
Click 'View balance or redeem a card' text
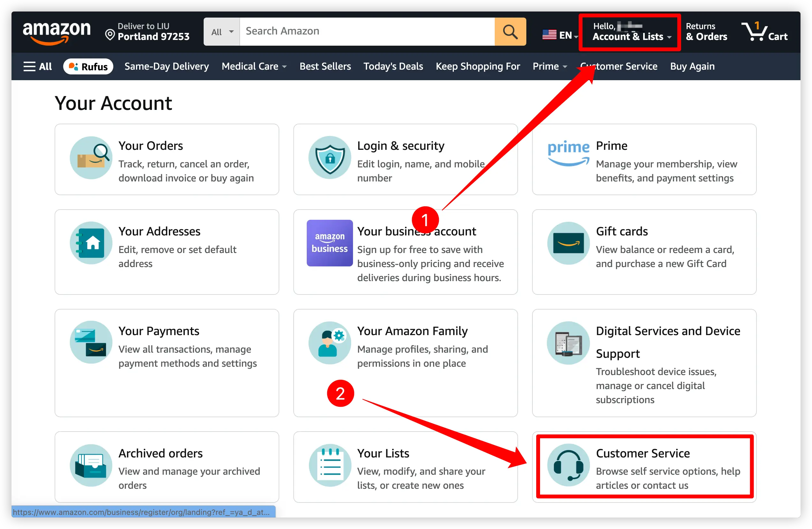pos(665,257)
